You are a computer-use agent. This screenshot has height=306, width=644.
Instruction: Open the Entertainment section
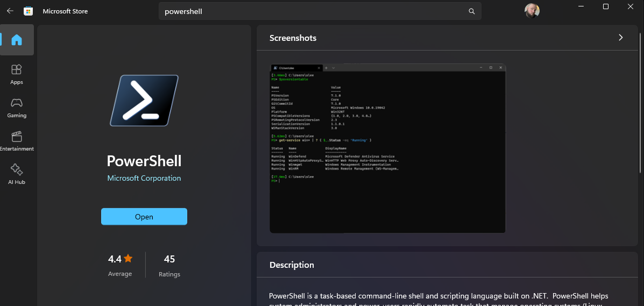click(17, 141)
